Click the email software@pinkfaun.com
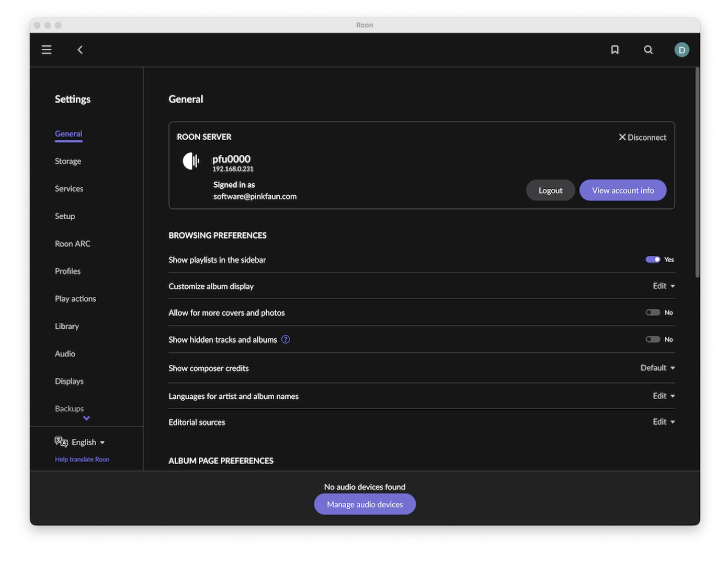The width and height of the screenshot is (728, 561). tap(255, 196)
